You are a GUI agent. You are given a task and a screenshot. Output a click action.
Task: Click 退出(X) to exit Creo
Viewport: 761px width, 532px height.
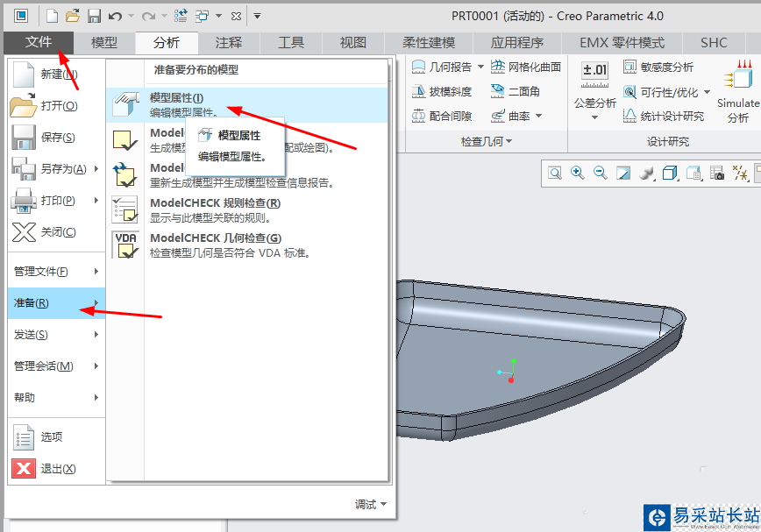(x=56, y=469)
